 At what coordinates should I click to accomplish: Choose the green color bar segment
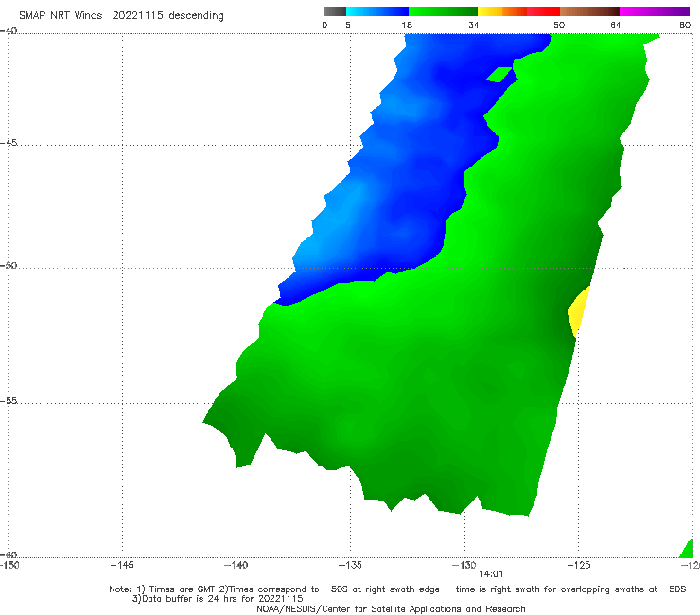coord(443,11)
